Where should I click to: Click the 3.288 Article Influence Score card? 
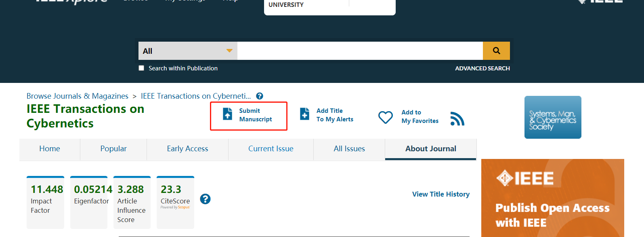(x=132, y=202)
